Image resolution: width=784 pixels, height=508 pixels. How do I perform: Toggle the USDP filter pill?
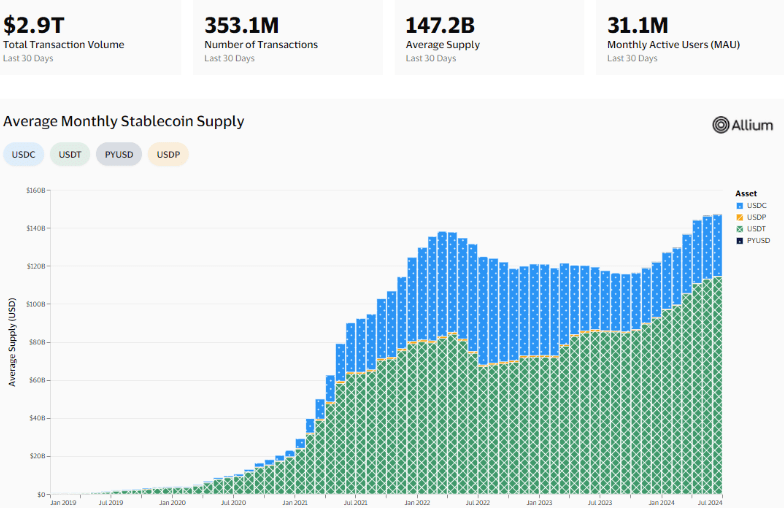(168, 155)
